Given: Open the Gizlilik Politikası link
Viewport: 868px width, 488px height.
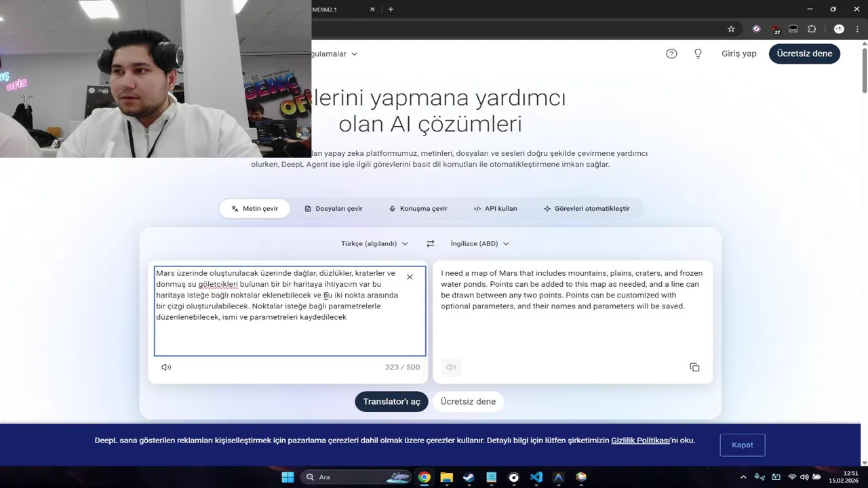Looking at the screenshot, I should point(640,440).
